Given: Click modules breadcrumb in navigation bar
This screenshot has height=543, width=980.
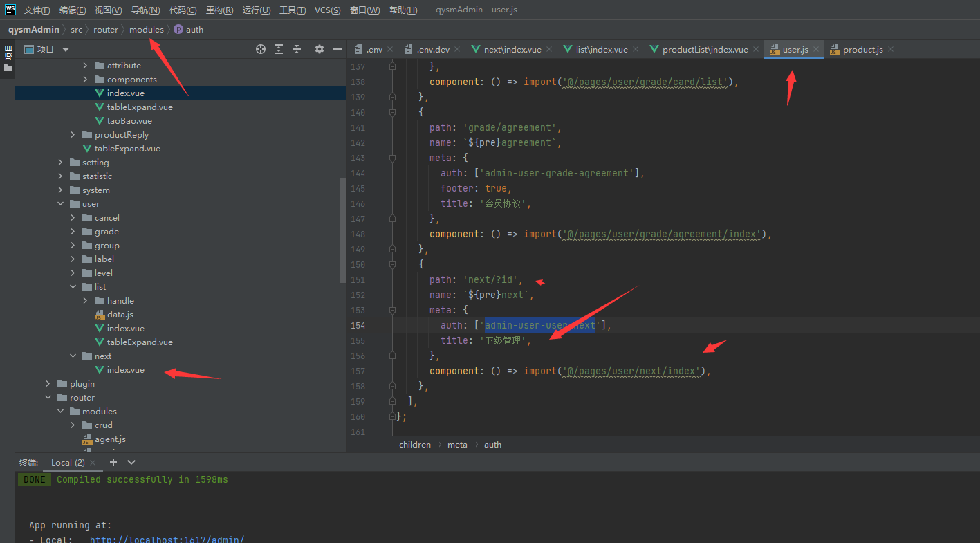Looking at the screenshot, I should pos(147,30).
